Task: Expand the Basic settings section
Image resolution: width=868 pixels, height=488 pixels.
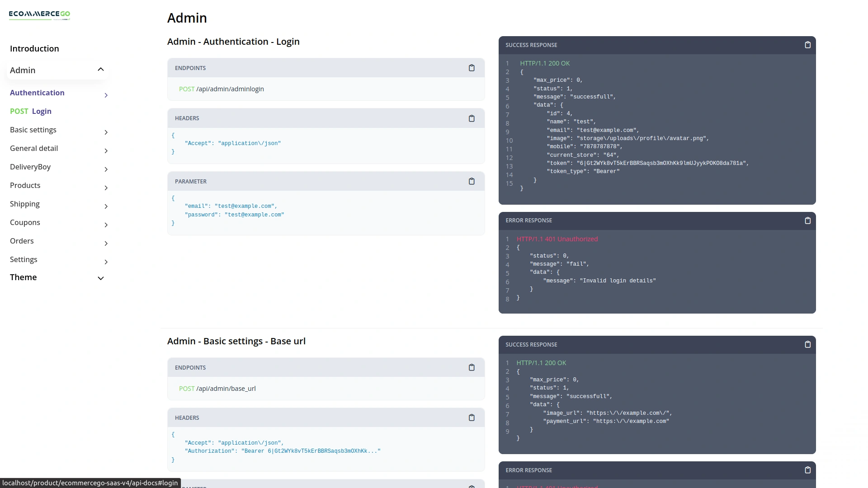Action: coord(33,130)
